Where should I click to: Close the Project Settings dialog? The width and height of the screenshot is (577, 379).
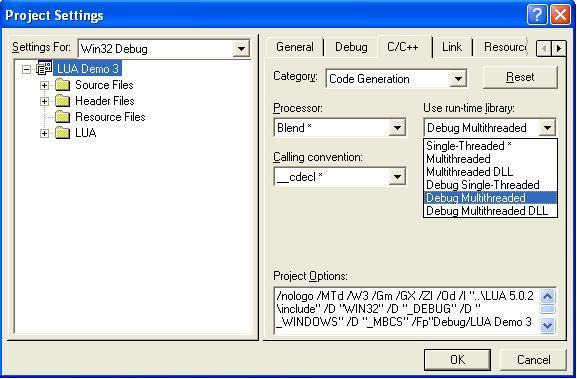(x=560, y=15)
